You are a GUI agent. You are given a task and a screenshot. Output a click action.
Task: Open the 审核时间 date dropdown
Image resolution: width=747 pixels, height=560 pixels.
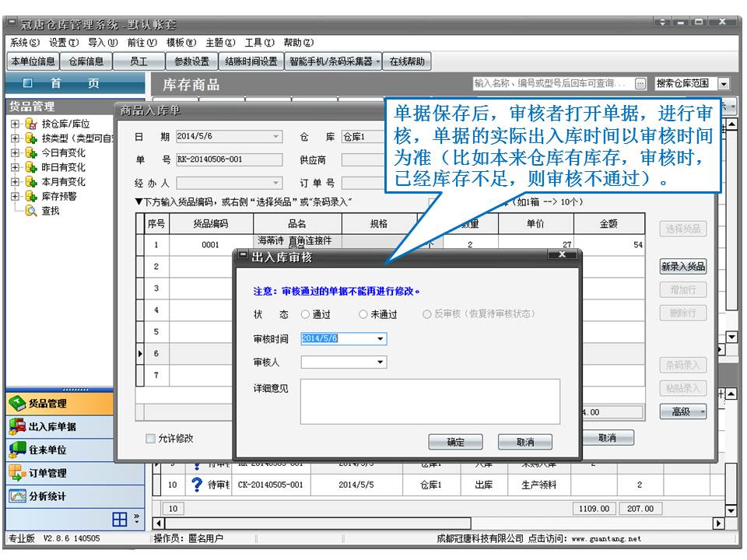coord(381,339)
